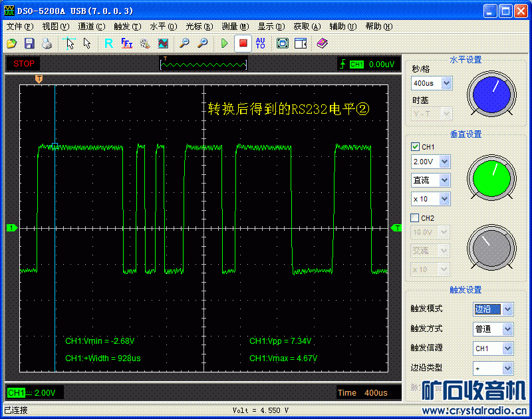Click the CH1:Vmax = 4.67V measurement

[x=283, y=358]
